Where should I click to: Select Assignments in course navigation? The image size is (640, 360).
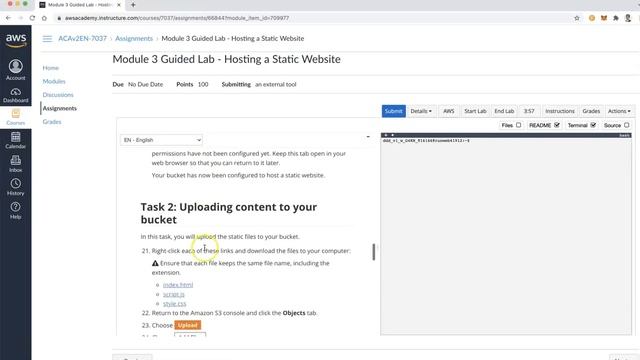(x=60, y=108)
